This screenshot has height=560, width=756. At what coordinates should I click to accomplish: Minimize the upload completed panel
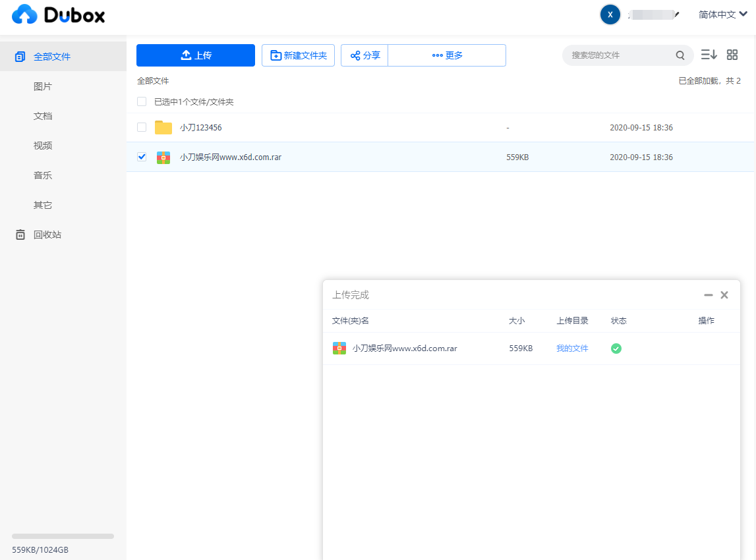tap(708, 295)
